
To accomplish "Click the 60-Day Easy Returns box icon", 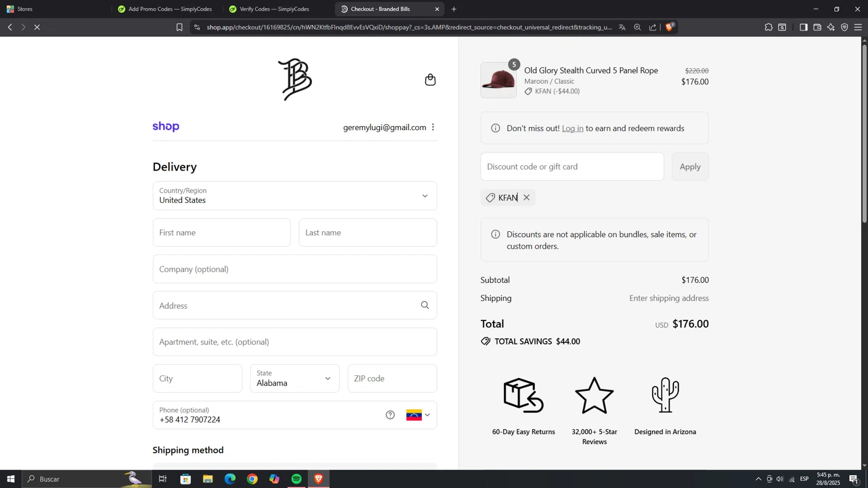I will [523, 395].
